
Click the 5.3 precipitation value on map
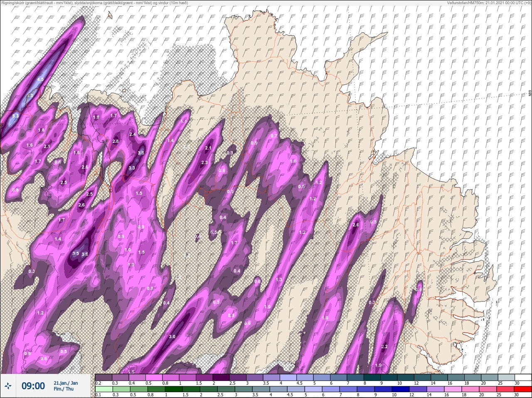point(15,116)
